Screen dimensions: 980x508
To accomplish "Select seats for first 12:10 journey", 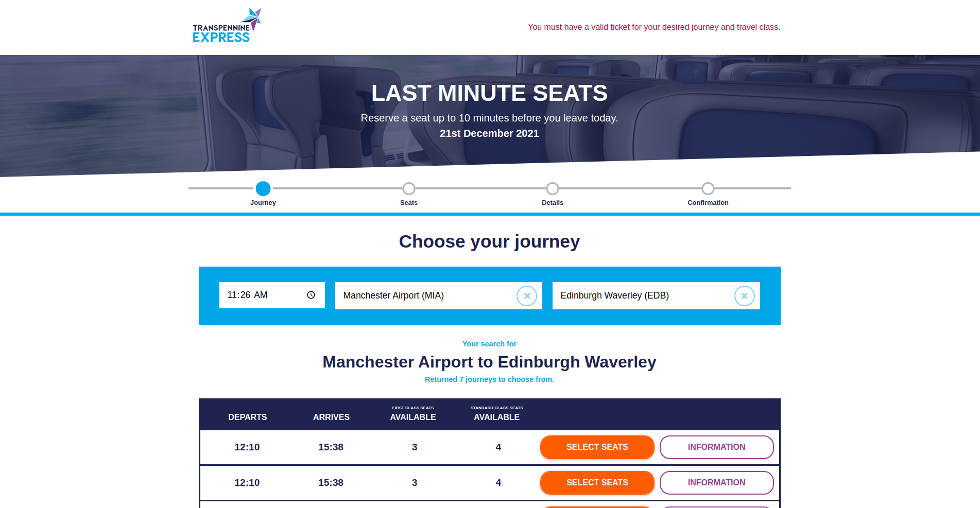I will coord(597,447).
